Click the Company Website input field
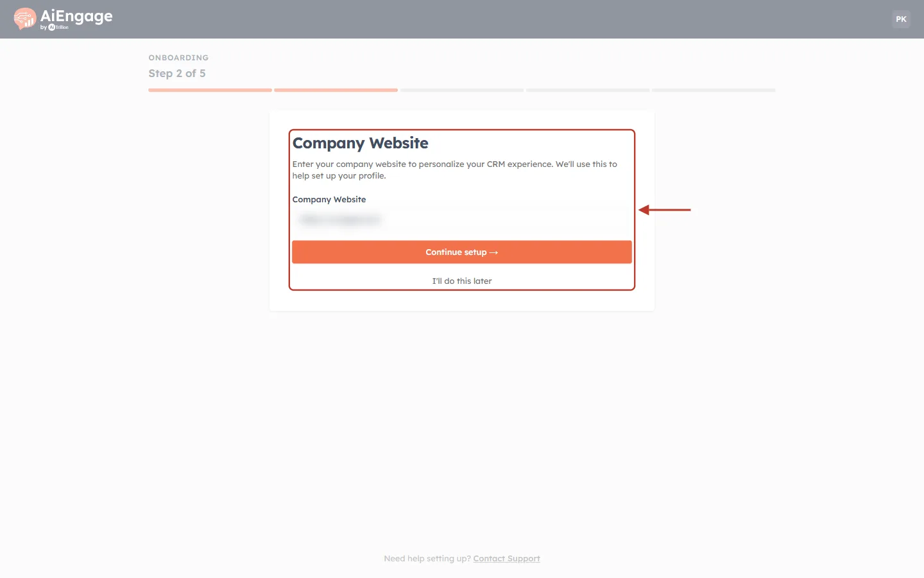924x578 pixels. tap(462, 220)
